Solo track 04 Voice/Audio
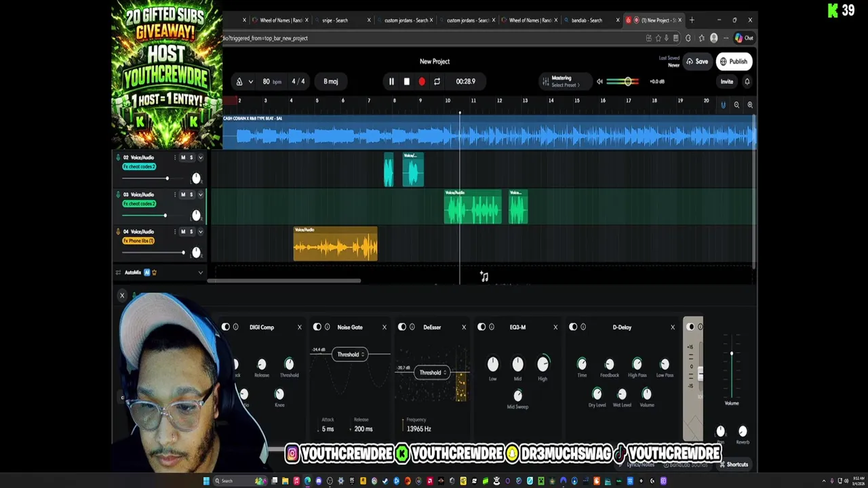 191,232
